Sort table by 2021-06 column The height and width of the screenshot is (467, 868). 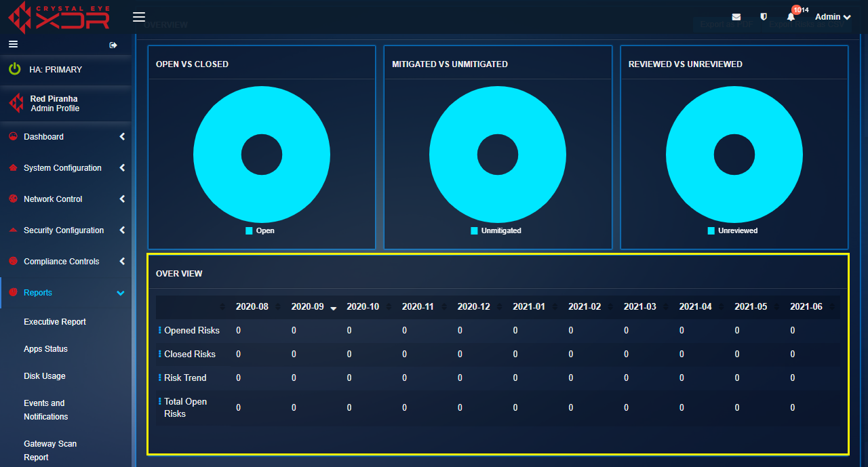coord(806,307)
